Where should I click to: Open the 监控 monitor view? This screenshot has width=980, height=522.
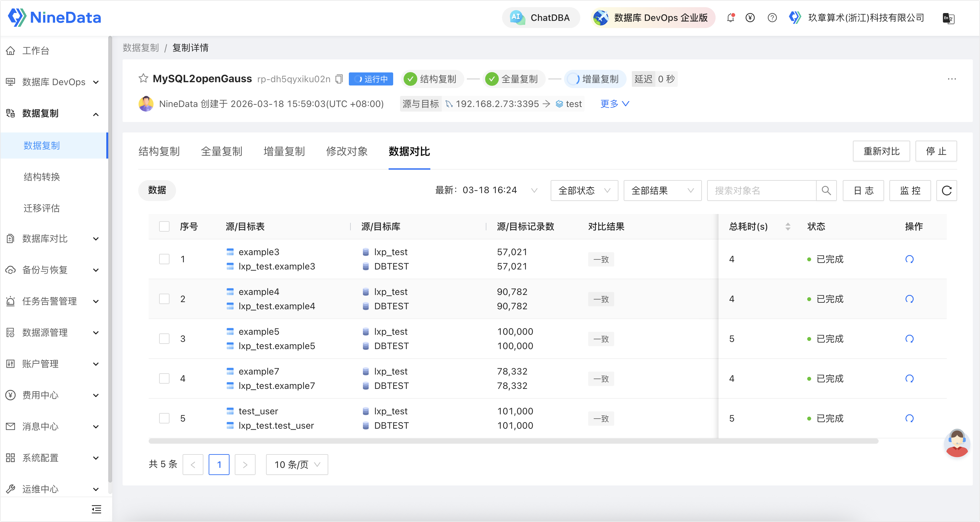910,191
